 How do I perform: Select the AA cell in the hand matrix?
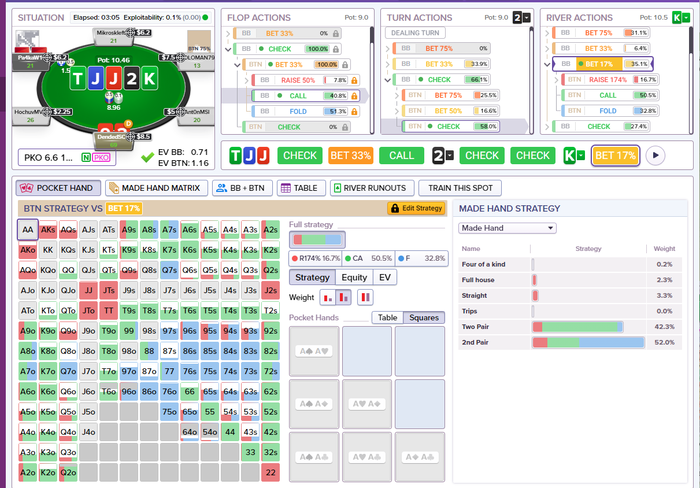[x=28, y=230]
